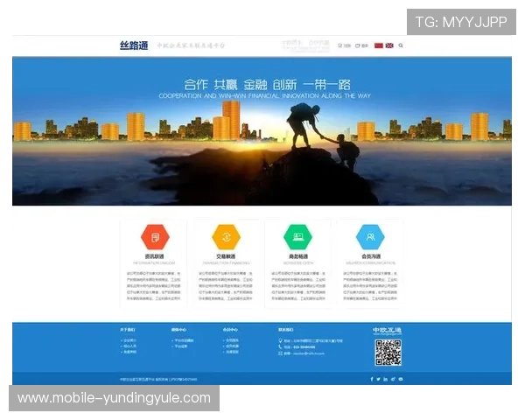Click the blue hexagon members icon

370,237
